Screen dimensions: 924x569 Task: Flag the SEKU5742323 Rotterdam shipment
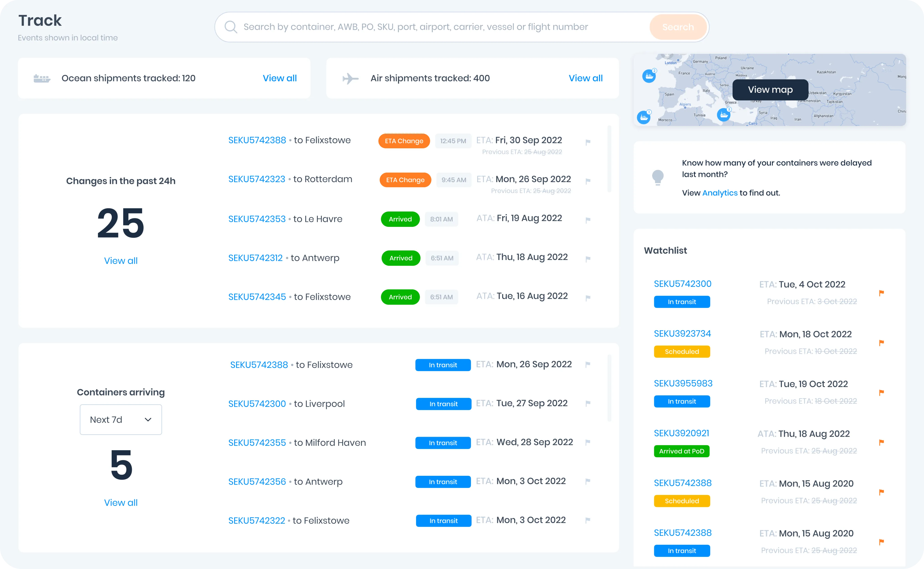(x=588, y=181)
